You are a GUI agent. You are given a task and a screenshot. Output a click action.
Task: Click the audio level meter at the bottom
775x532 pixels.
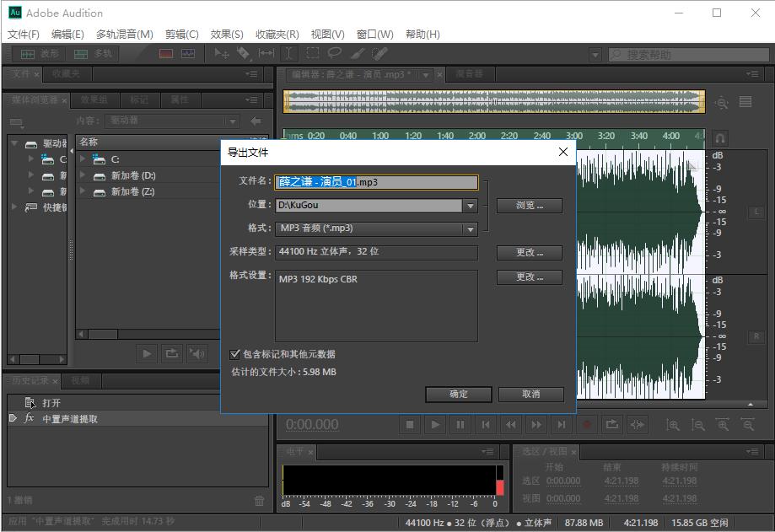point(392,481)
